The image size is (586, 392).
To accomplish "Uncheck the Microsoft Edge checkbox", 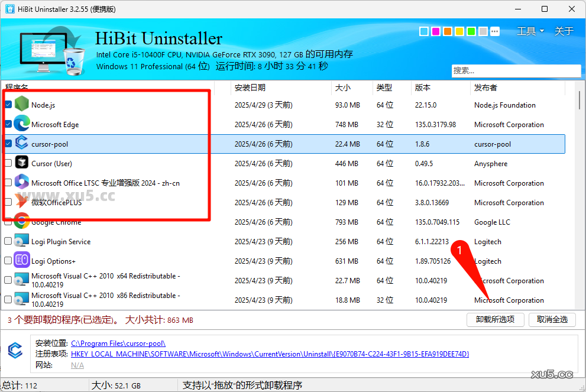I will [7, 124].
